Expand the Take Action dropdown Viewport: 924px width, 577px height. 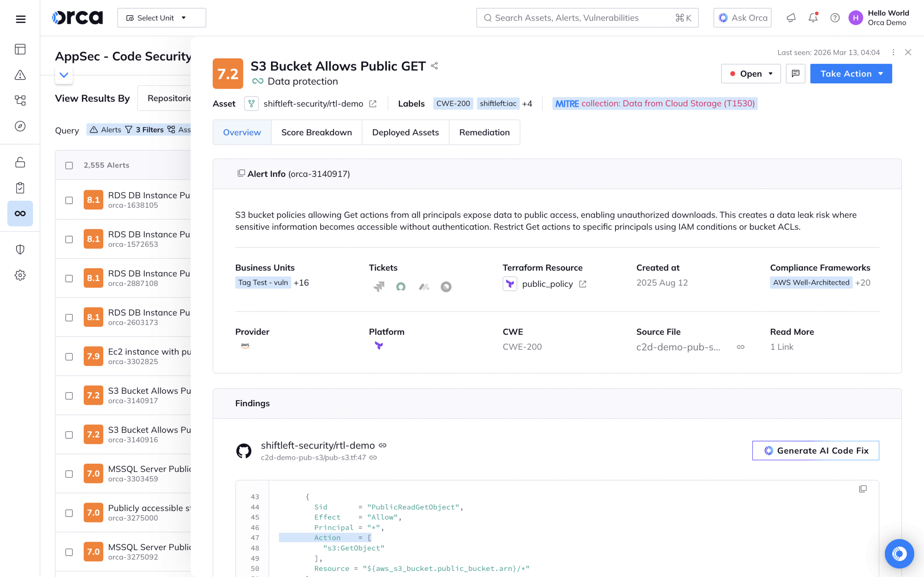coord(851,74)
